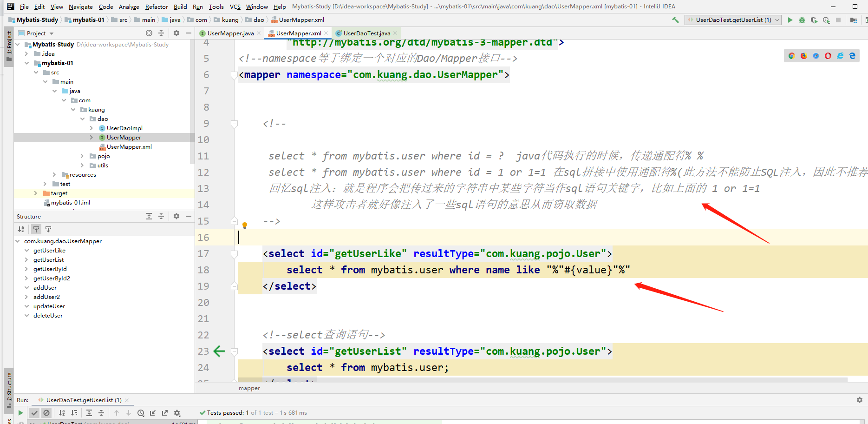The height and width of the screenshot is (424, 868).
Task: Click the Build Project hammer icon
Action: click(x=675, y=20)
